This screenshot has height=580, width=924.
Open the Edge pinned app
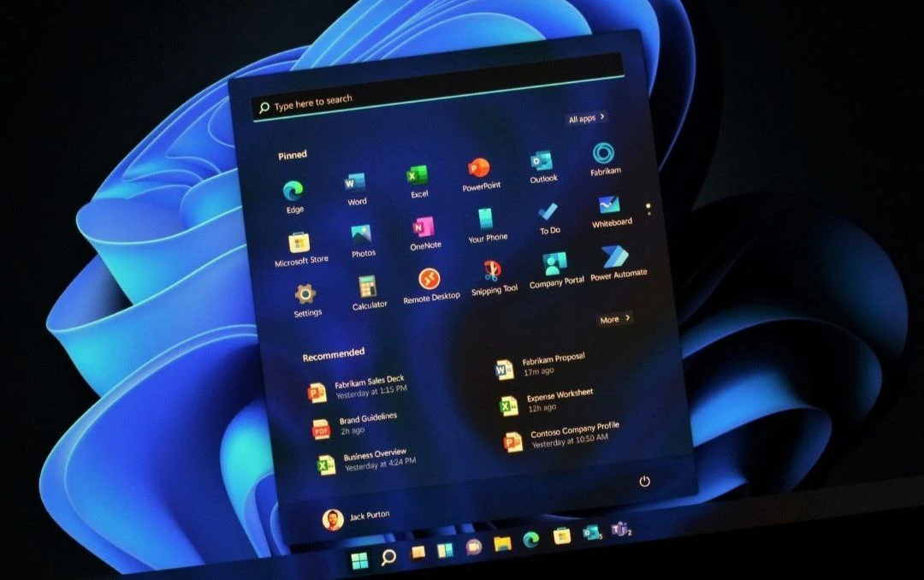pos(293,196)
